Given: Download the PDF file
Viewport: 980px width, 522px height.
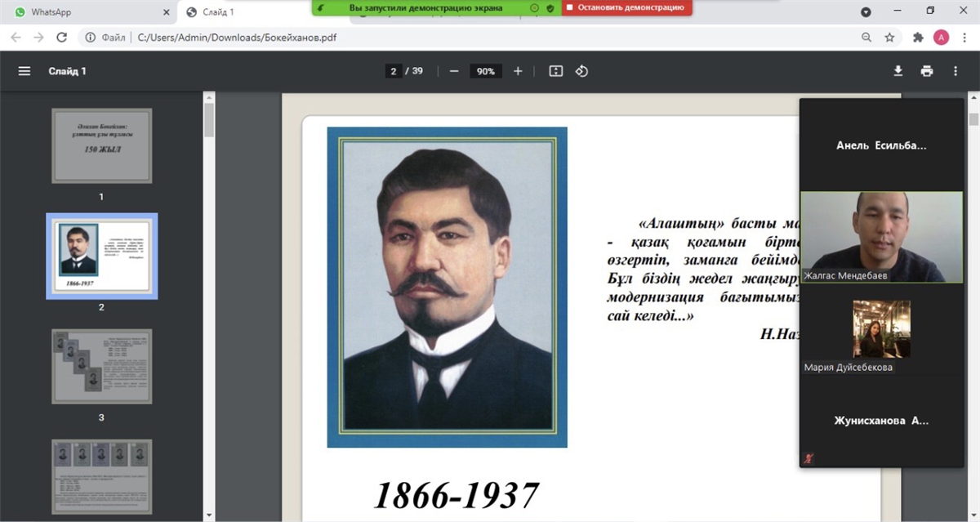Looking at the screenshot, I should coord(898,71).
